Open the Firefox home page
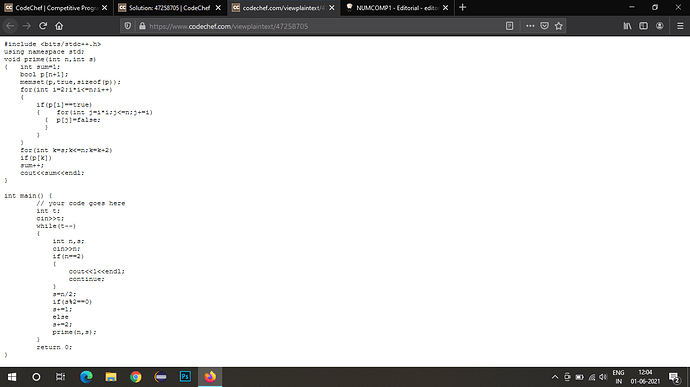Image resolution: width=690 pixels, height=387 pixels. [x=59, y=26]
